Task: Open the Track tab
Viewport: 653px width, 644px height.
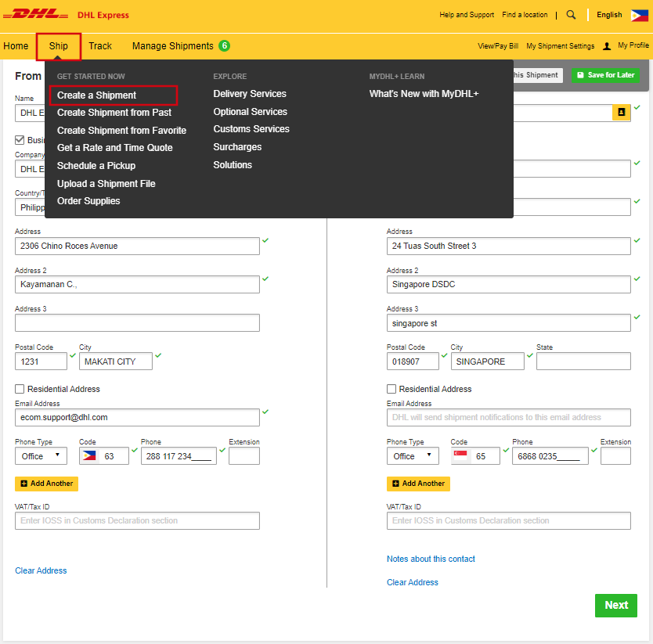Action: point(100,46)
